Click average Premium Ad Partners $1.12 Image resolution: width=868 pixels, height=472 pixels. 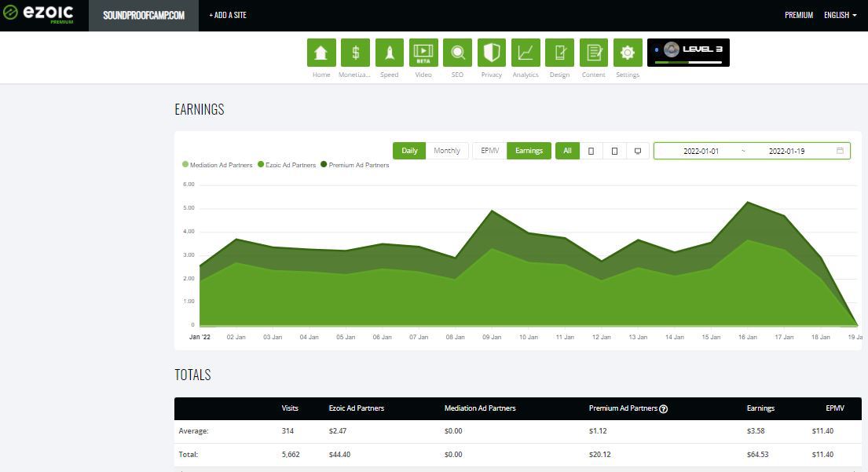[598, 431]
